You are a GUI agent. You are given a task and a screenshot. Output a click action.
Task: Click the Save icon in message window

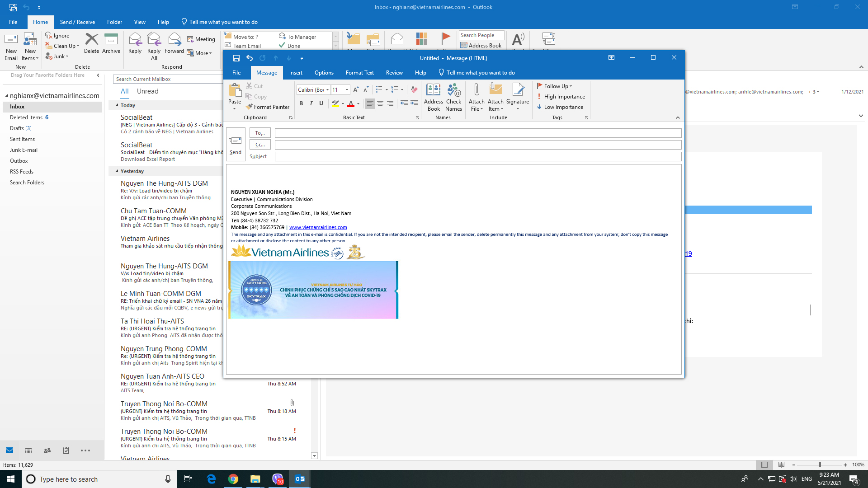(236, 58)
